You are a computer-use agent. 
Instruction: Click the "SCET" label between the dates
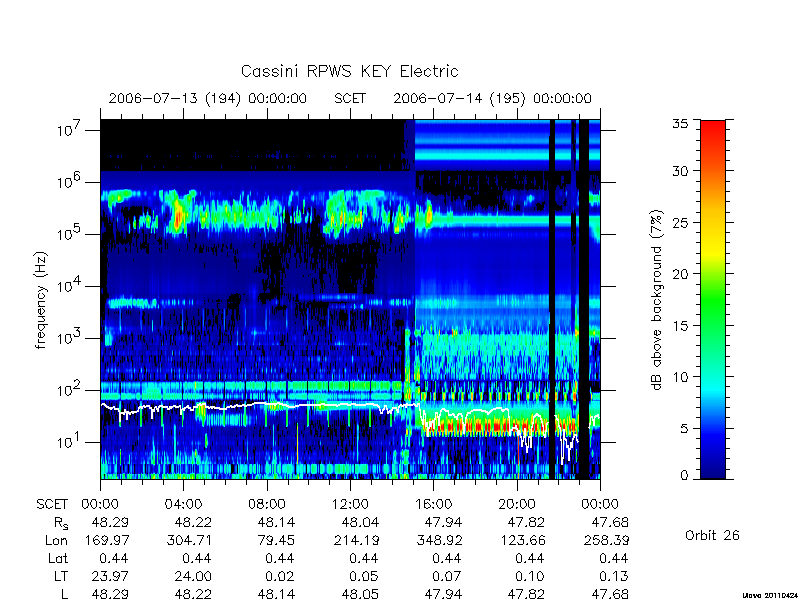350,98
